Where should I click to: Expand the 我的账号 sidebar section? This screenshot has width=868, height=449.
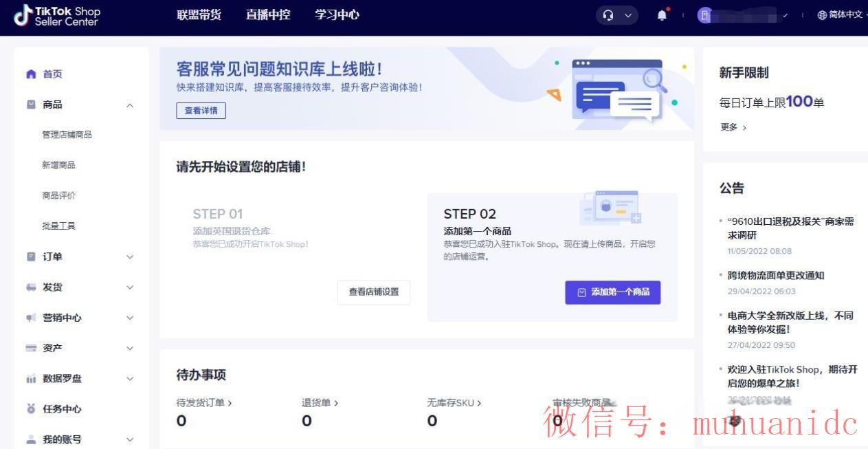coord(130,439)
